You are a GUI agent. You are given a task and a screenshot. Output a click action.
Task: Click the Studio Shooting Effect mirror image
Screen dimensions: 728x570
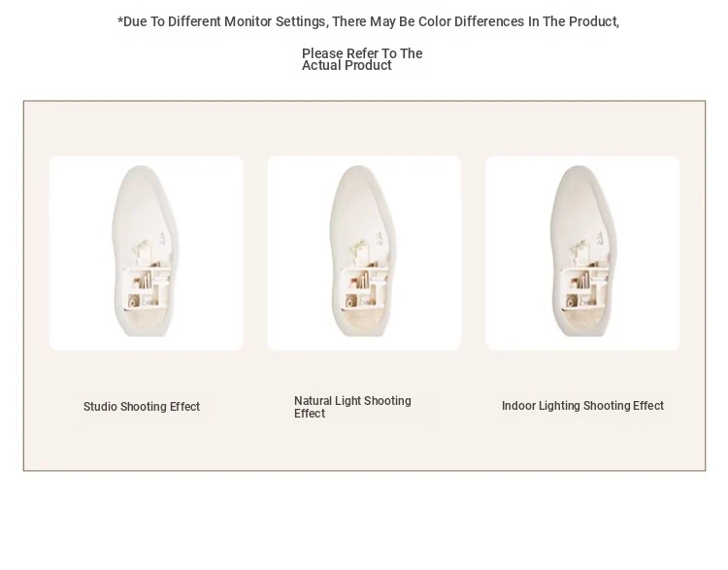[146, 252]
